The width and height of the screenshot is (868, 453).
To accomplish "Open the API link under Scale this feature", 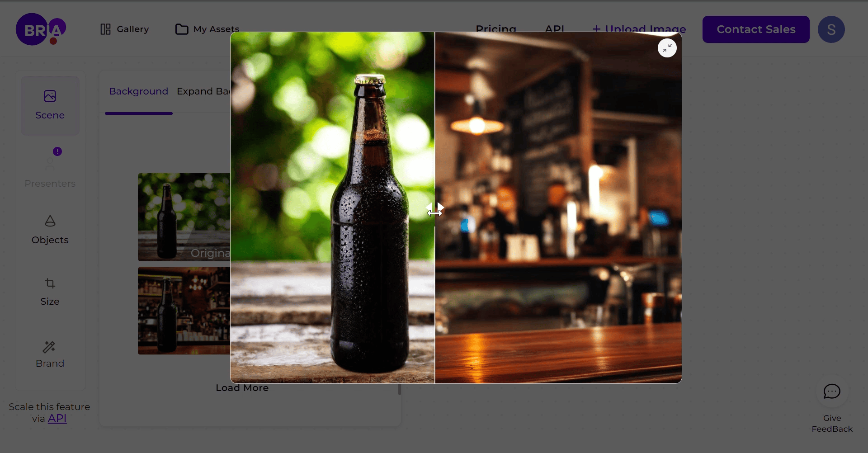I will tap(57, 418).
